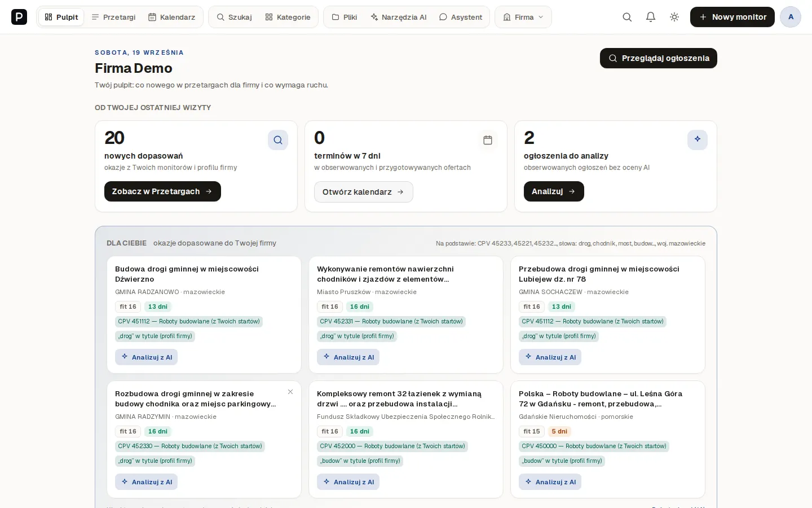The height and width of the screenshot is (508, 812).
Task: Analizuj z AI for Gdańsk Leśna Góra card
Action: point(550,481)
